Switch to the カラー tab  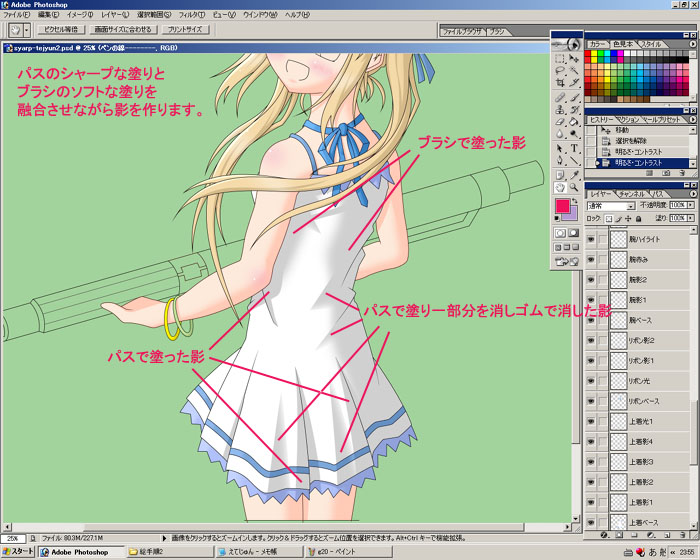point(596,44)
